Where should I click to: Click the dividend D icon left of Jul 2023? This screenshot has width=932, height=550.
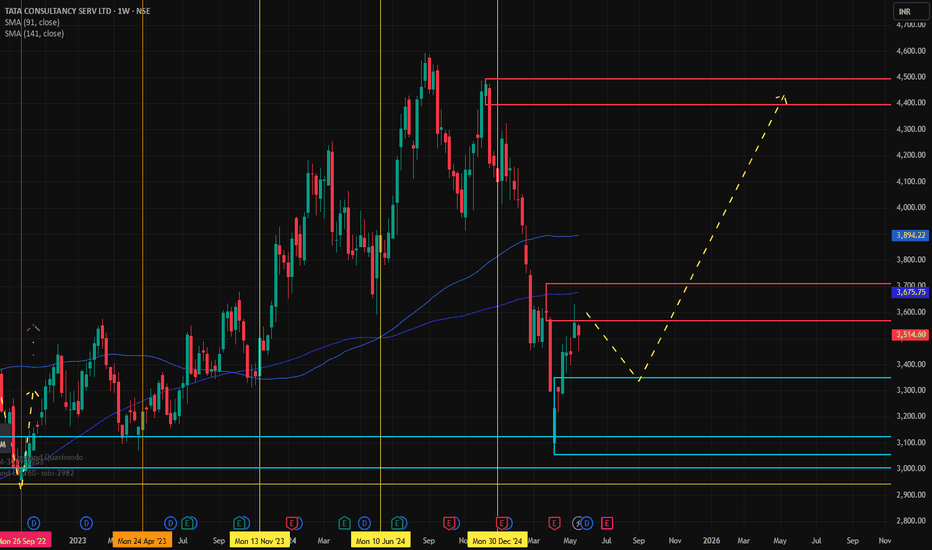[x=171, y=523]
